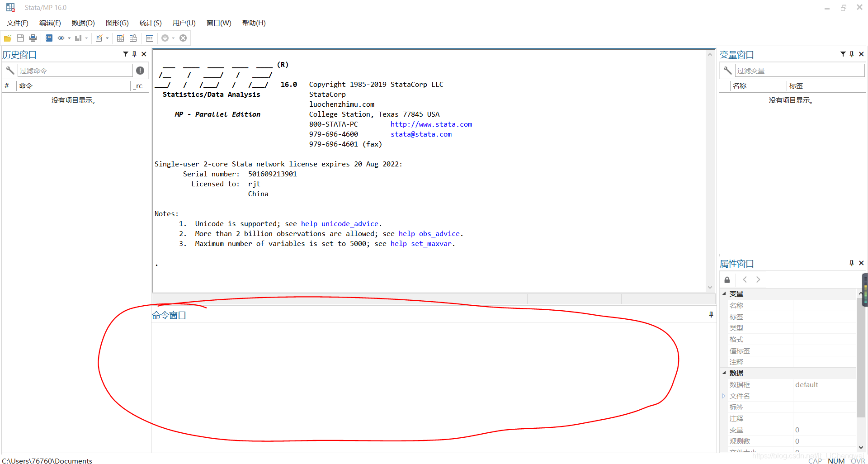868x464 pixels.
Task: Open the 帮助(H) menu
Action: coord(254,23)
